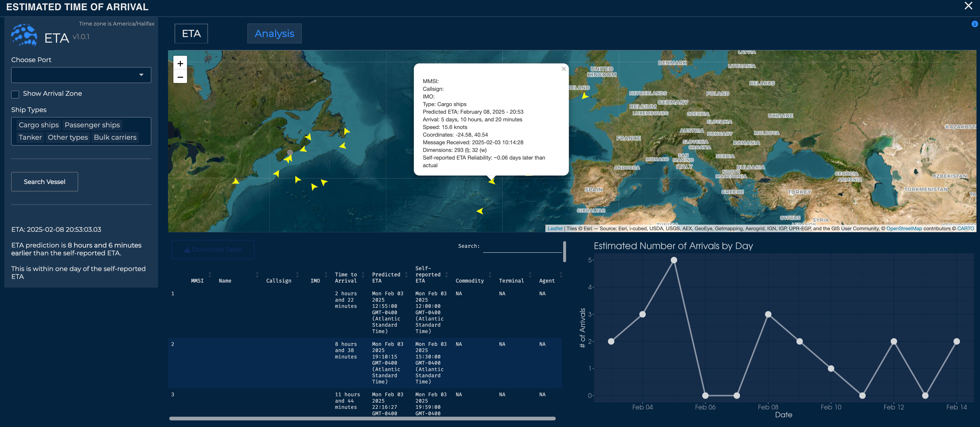Click the table's horizontal scrollbar
The width and height of the screenshot is (980, 427).
362,418
